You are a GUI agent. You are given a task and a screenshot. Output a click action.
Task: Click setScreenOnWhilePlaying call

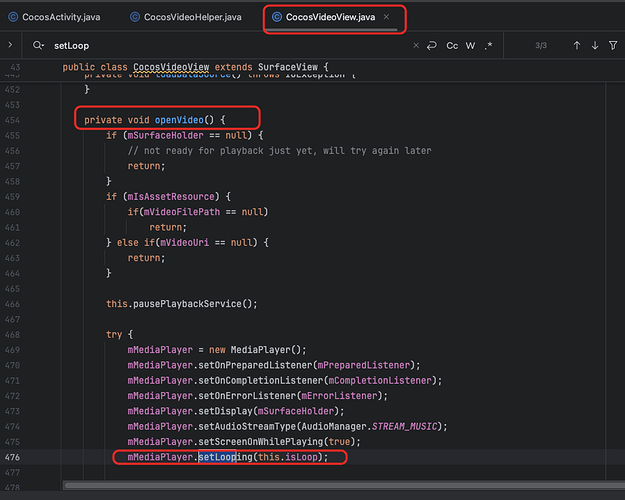coord(260,442)
